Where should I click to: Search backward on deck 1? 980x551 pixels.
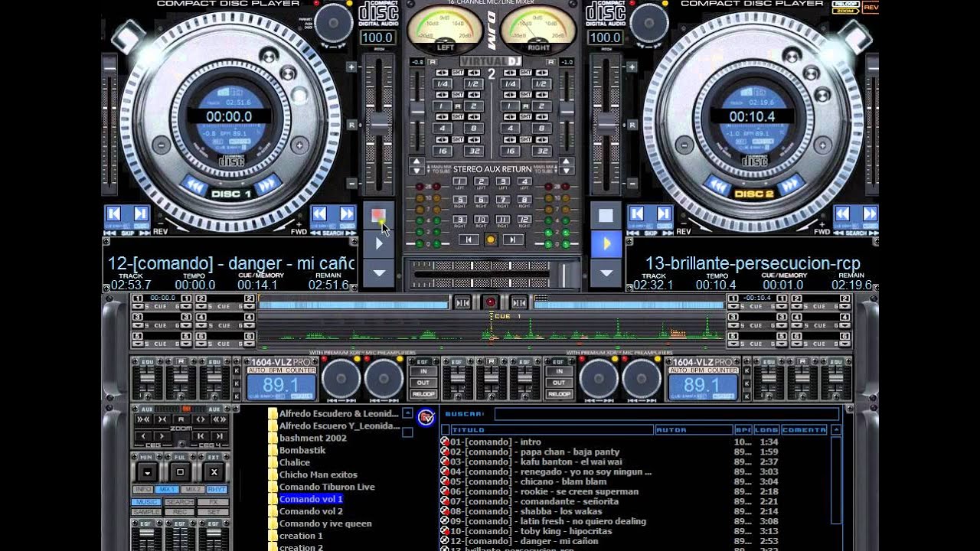click(320, 214)
